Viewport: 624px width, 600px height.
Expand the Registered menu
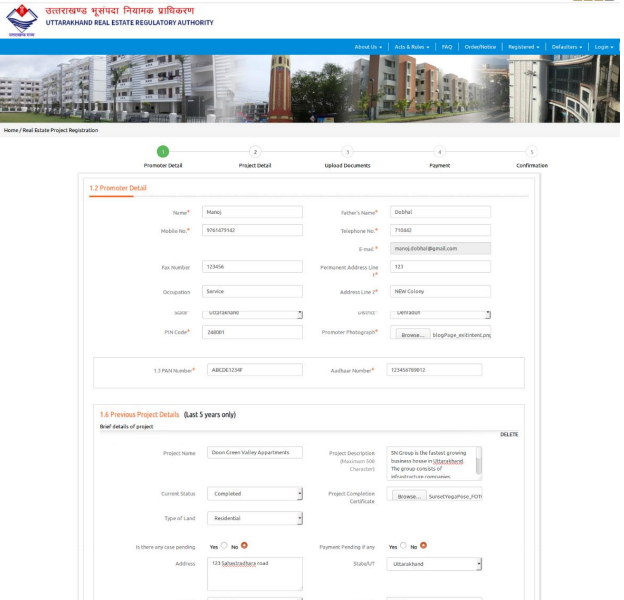point(524,47)
